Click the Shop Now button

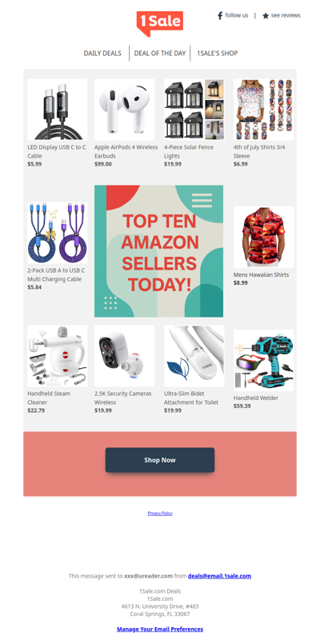pos(160,460)
